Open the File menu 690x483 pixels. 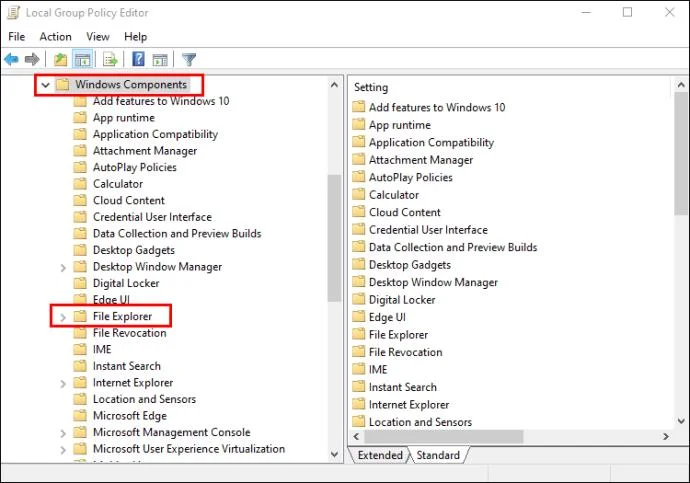[x=17, y=37]
